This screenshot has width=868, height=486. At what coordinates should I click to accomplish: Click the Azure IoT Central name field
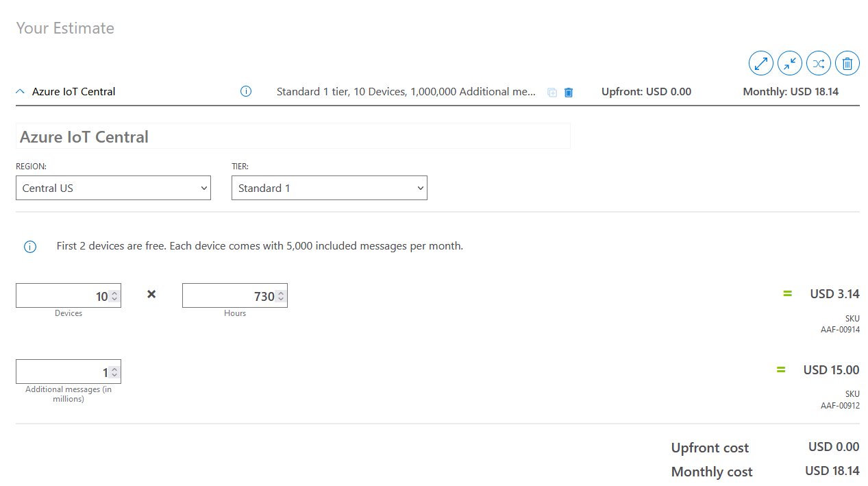coord(293,136)
